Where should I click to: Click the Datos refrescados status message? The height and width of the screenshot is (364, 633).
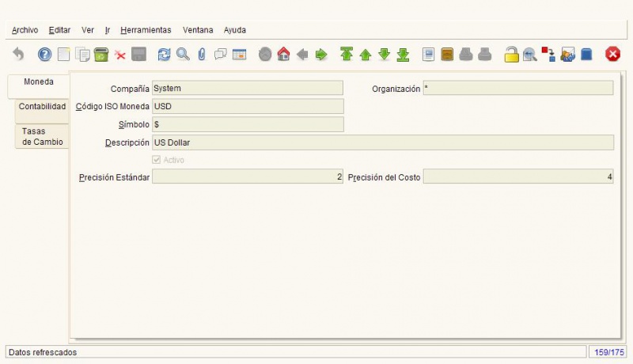pos(43,352)
